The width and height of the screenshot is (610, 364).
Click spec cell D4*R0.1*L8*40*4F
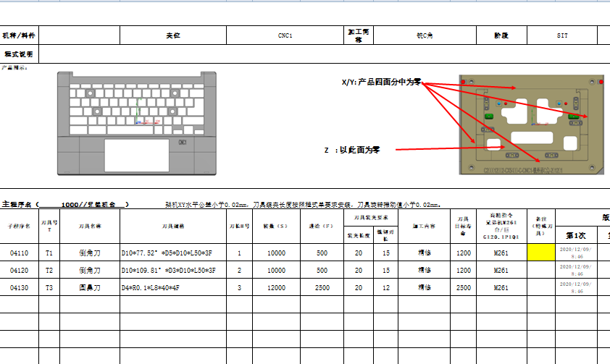tap(173, 287)
